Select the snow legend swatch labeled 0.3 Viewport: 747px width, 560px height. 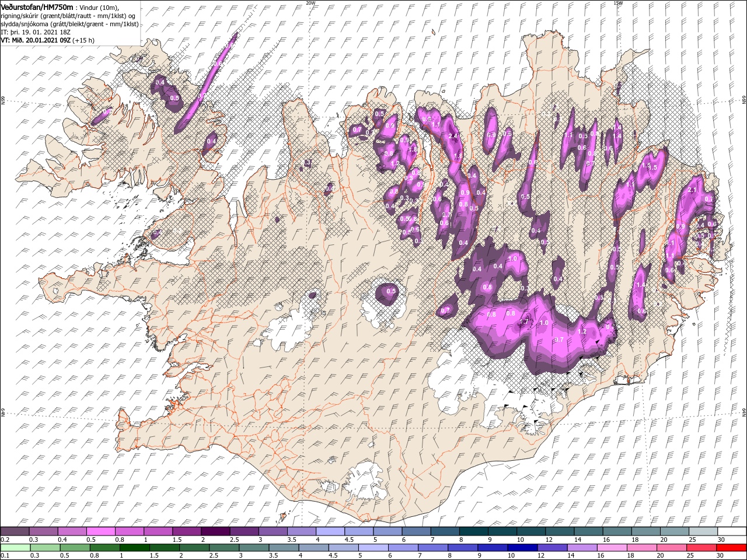pyautogui.click(x=43, y=531)
